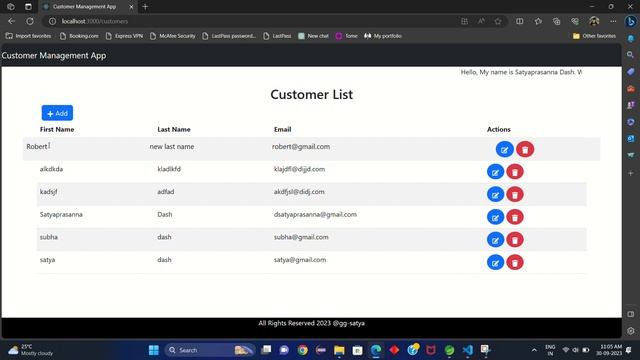Edit the subha customer row
Viewport: 640px width, 360px height.
click(495, 240)
